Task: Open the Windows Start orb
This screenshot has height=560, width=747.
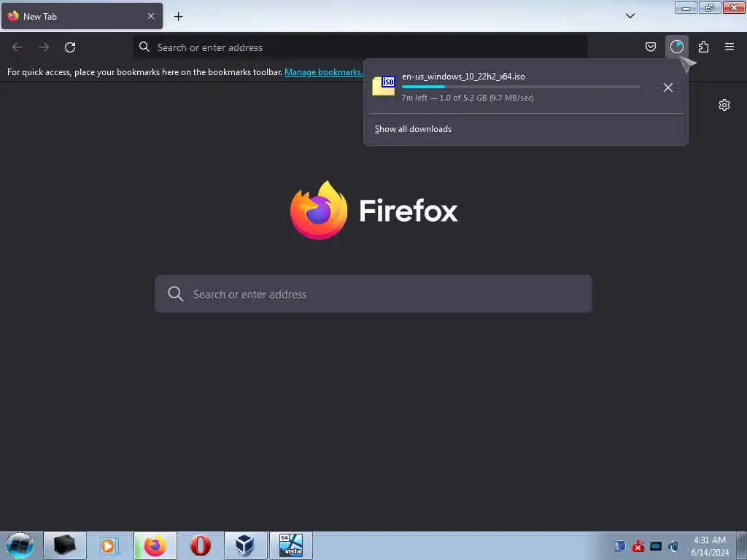Action: 20,545
